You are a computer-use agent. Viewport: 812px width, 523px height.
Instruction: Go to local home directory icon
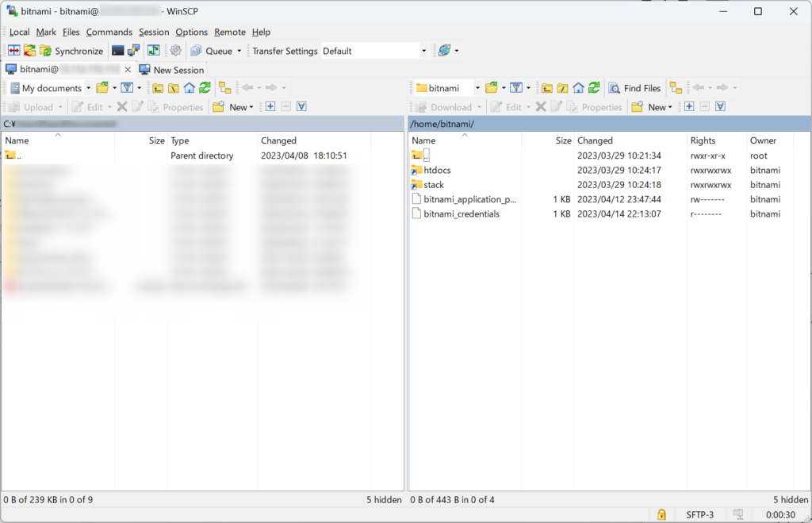190,87
